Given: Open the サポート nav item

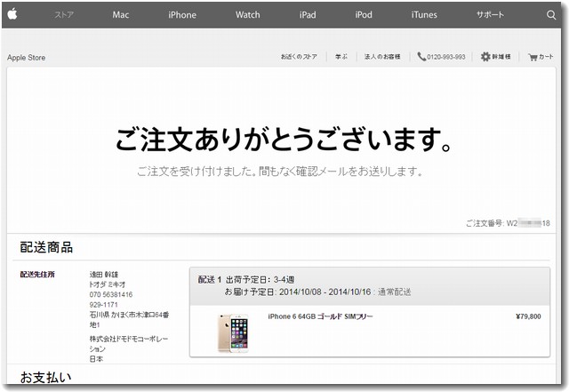Looking at the screenshot, I should click(x=490, y=15).
